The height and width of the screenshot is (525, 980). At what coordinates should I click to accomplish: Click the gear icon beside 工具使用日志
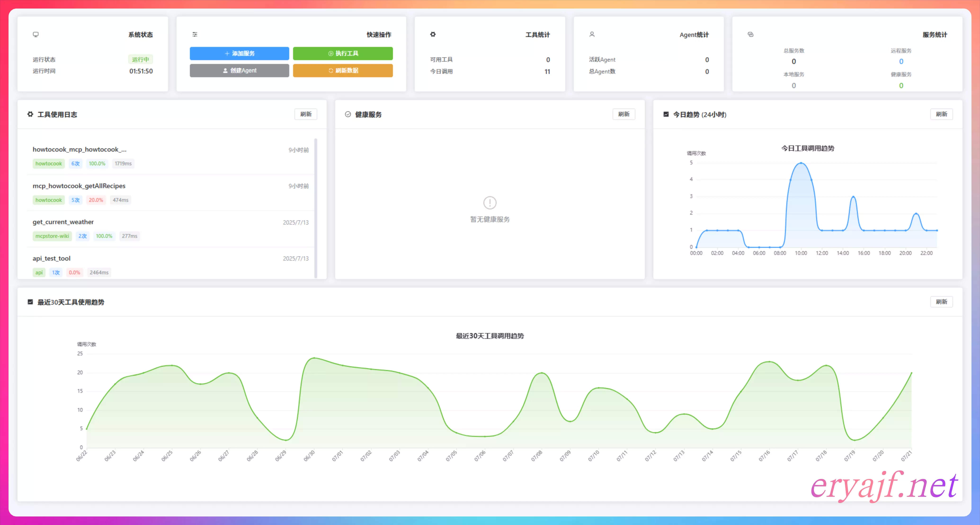click(x=30, y=114)
